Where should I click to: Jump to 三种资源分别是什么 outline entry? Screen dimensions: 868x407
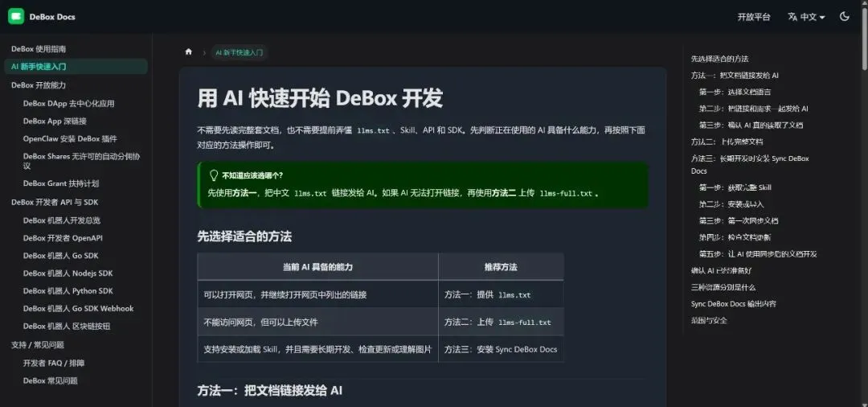click(723, 287)
